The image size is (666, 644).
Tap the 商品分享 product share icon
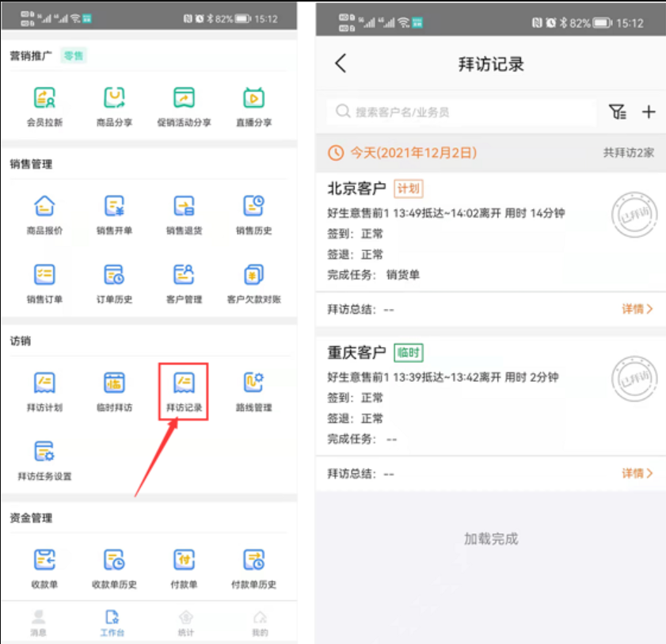click(x=114, y=105)
